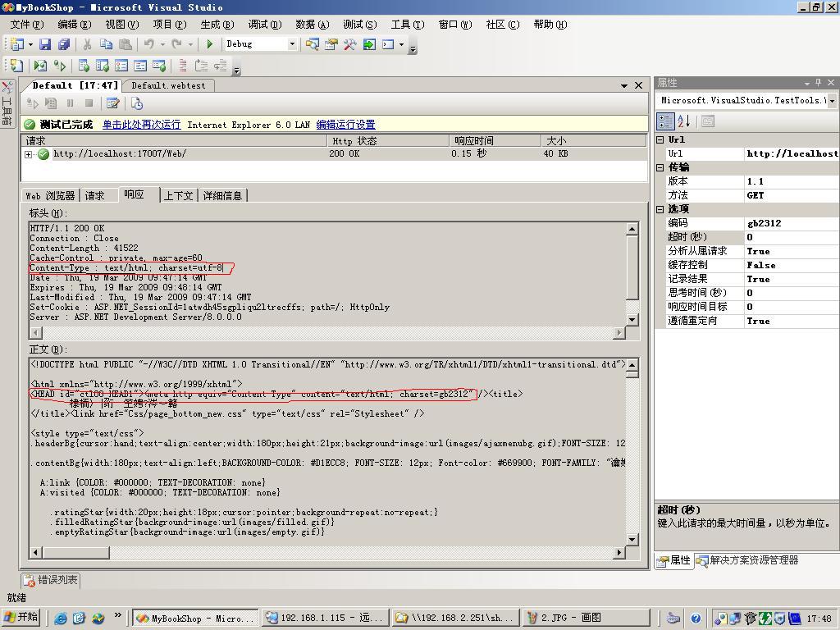Open the 编辑(E) menu
The image size is (840, 630).
75,25
